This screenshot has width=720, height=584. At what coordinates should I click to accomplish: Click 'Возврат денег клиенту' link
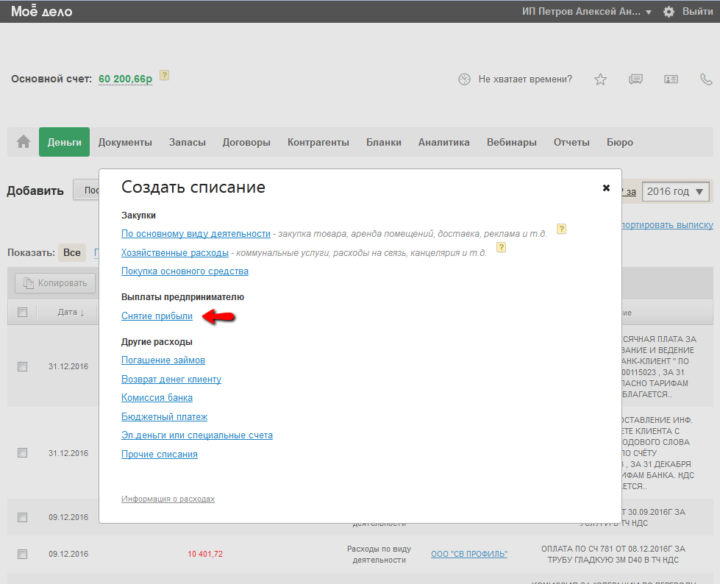171,379
